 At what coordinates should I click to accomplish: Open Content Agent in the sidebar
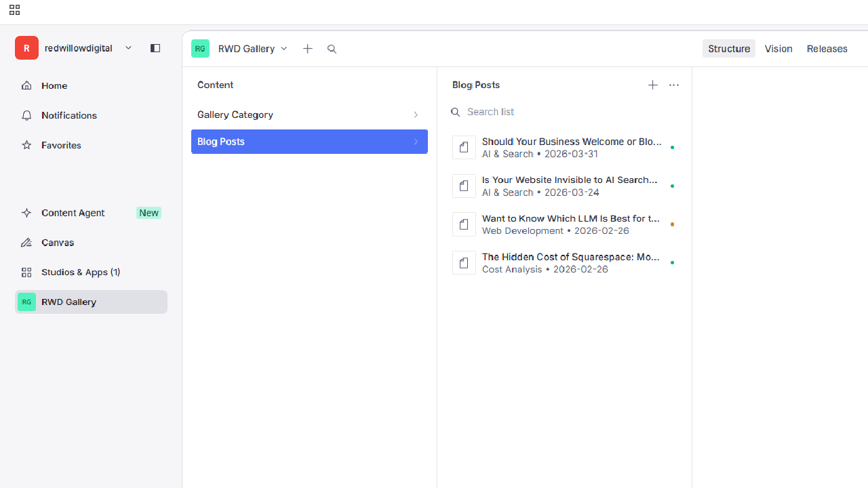pos(91,213)
